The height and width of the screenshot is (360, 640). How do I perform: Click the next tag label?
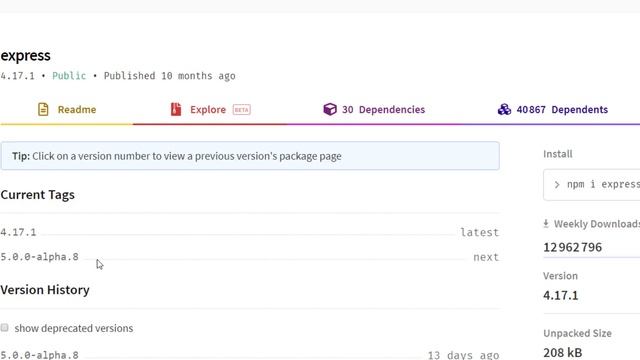tap(486, 257)
